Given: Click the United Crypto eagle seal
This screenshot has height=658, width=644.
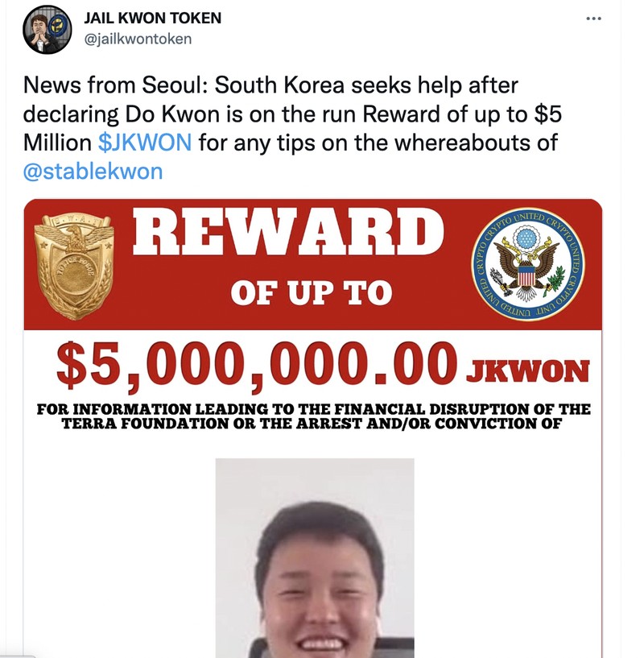Looking at the screenshot, I should click(x=528, y=264).
